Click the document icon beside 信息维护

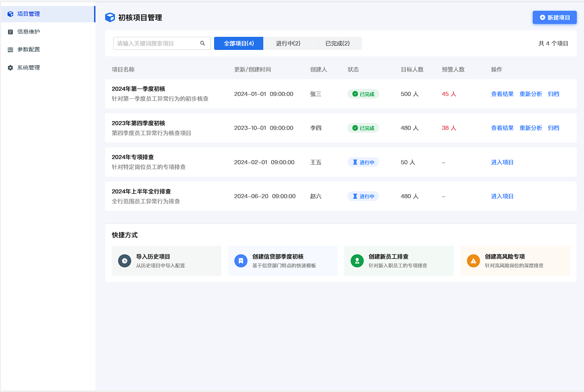(10, 32)
